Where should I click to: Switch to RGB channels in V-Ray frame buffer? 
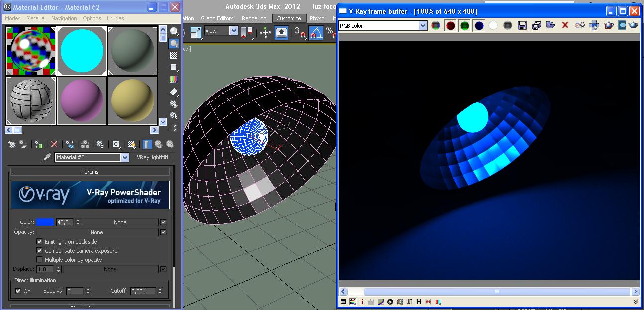tap(436, 25)
